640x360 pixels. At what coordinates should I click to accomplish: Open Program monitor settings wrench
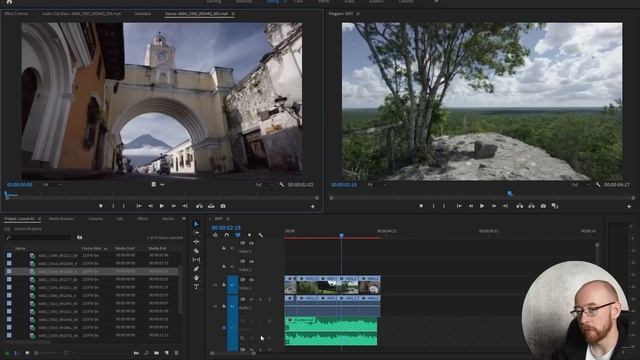(598, 185)
